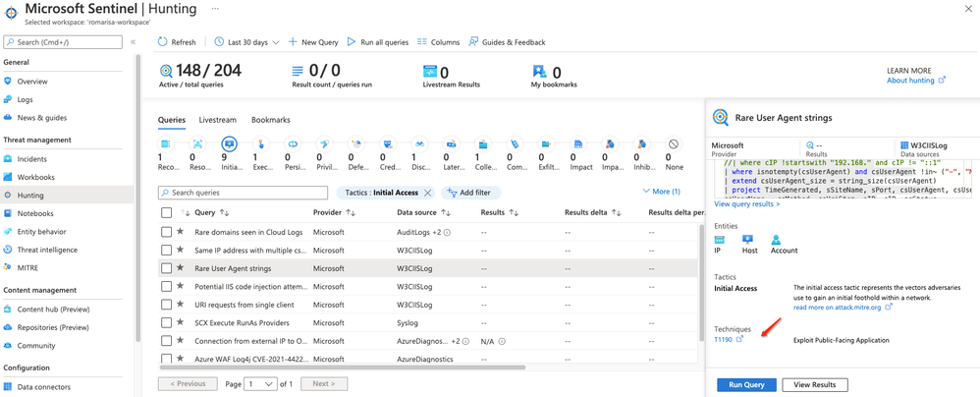The height and width of the screenshot is (397, 980).
Task: Open the Last 30 days time range dropdown
Action: (x=246, y=42)
